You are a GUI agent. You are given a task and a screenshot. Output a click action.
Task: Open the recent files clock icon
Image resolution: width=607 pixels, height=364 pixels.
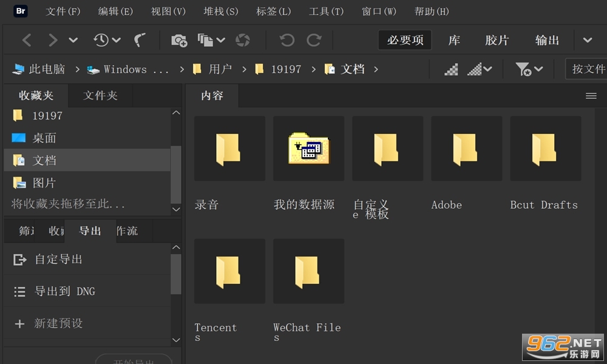point(101,40)
